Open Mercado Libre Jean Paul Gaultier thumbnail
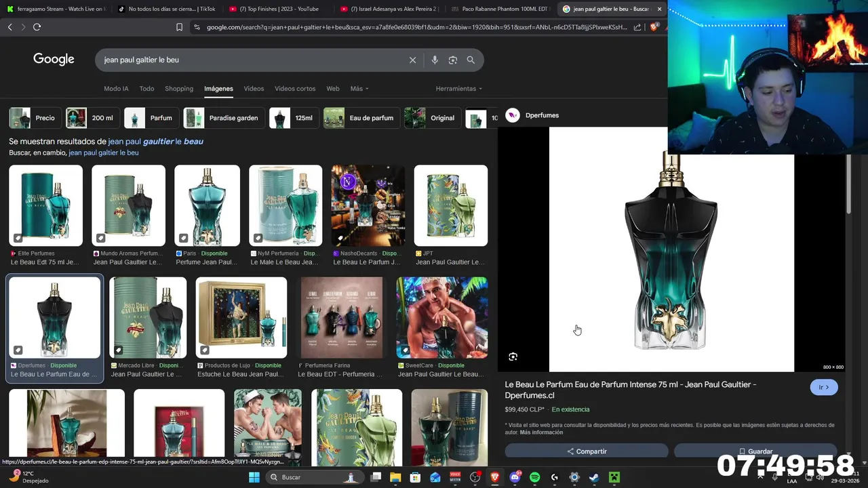 coord(148,317)
